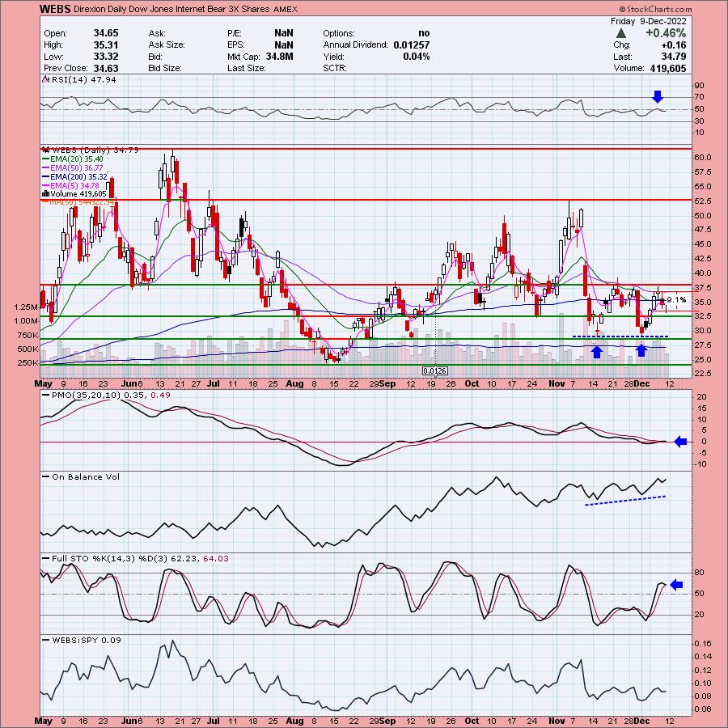Select the High value 35.31
The width and height of the screenshot is (728, 728).
coord(106,44)
